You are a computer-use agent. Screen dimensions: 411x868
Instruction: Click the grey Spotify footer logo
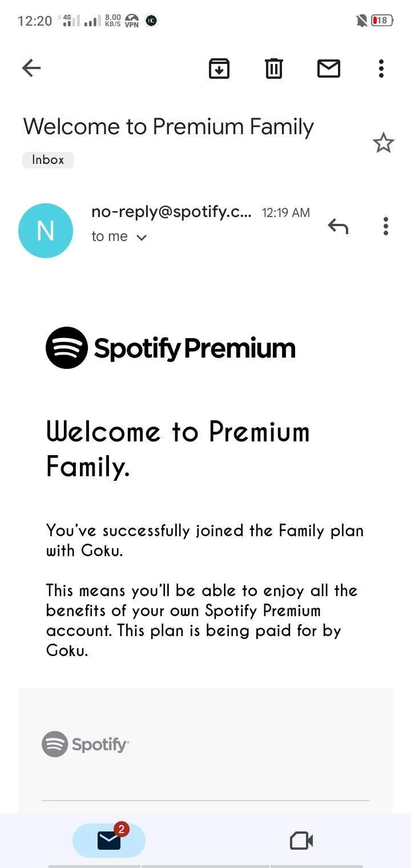[86, 744]
